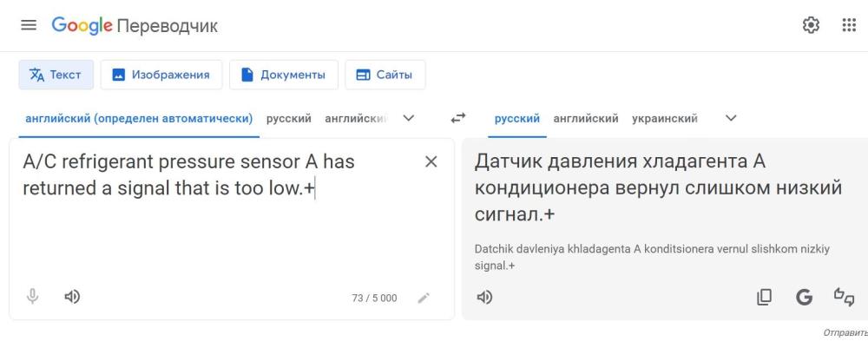Select the Сайты translation mode
The height and width of the screenshot is (348, 868).
(385, 75)
